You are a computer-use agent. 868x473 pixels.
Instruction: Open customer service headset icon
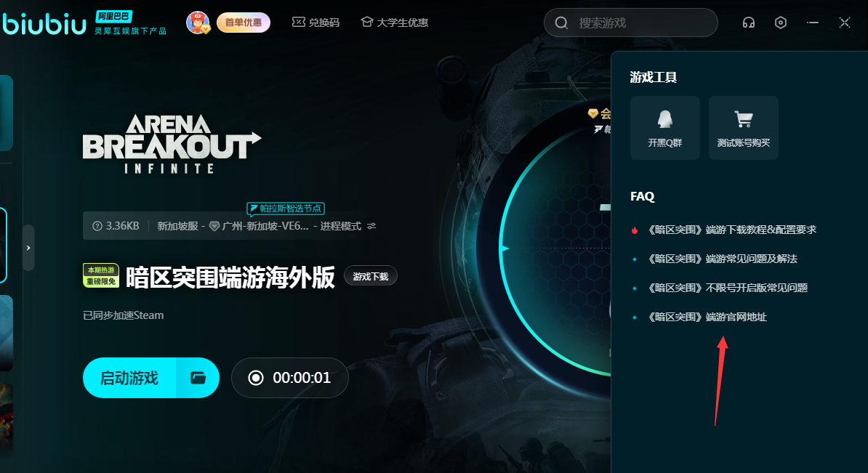[x=749, y=23]
